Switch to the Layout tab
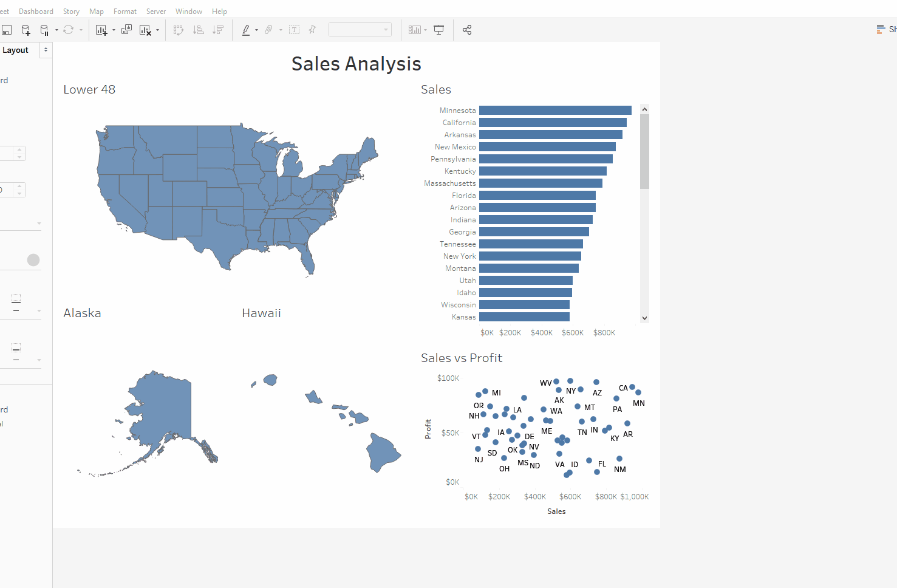The width and height of the screenshot is (897, 588). (x=16, y=50)
